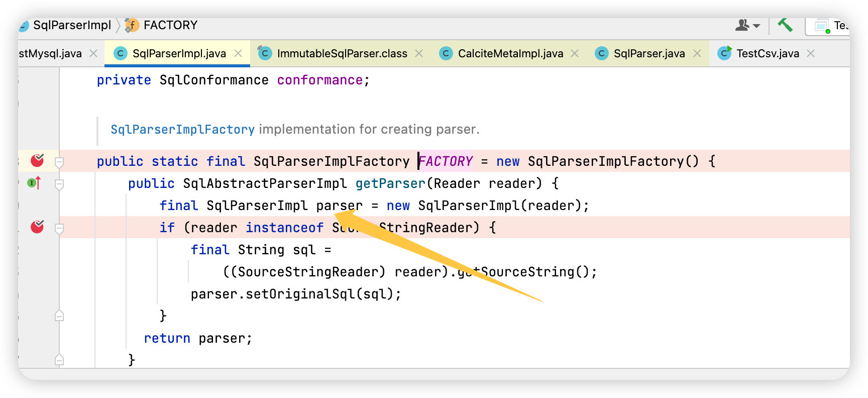Click the 'SqlParserImpl(reader)' constructor call

(499, 206)
